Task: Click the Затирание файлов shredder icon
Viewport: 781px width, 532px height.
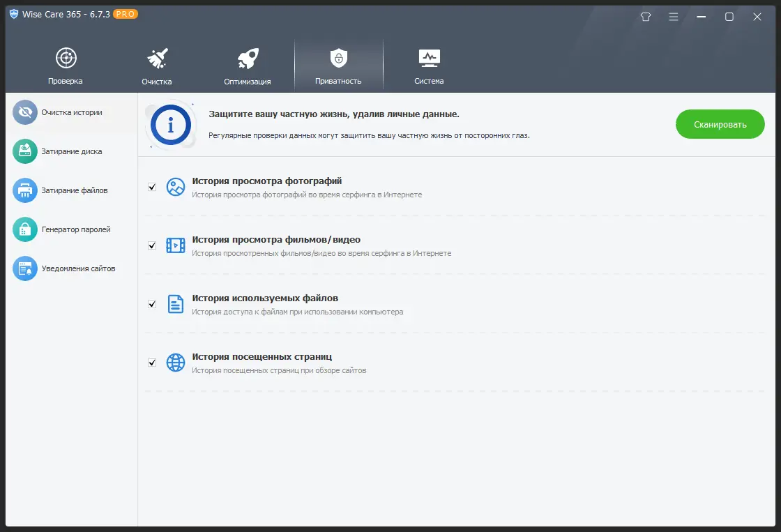Action: coord(25,190)
